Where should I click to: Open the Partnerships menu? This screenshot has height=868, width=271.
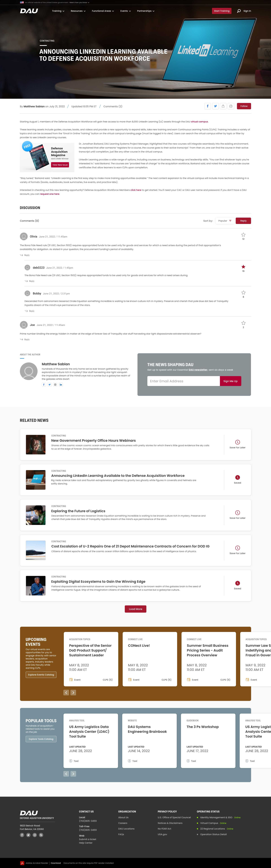pyautogui.click(x=146, y=11)
